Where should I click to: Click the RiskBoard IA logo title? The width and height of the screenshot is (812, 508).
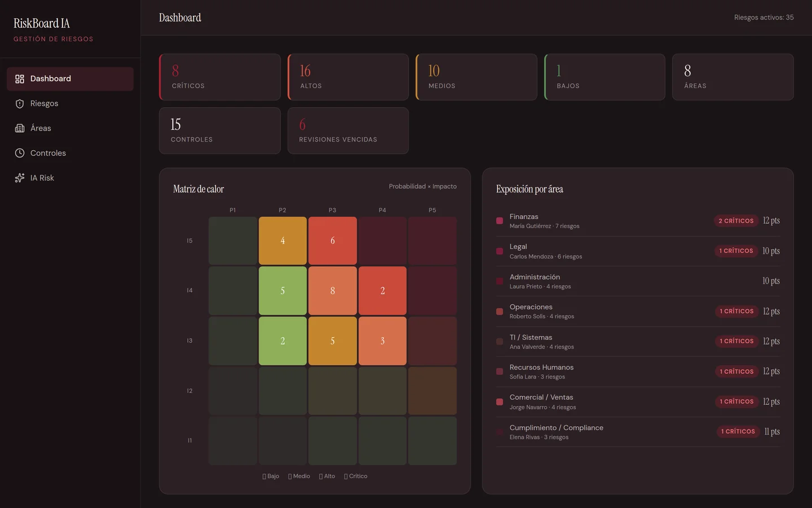42,23
